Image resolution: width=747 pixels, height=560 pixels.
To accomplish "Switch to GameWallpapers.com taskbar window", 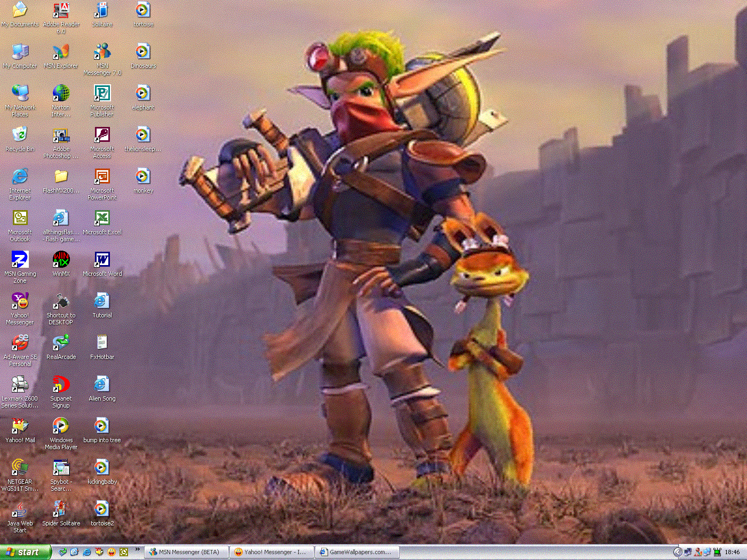I will [357, 552].
